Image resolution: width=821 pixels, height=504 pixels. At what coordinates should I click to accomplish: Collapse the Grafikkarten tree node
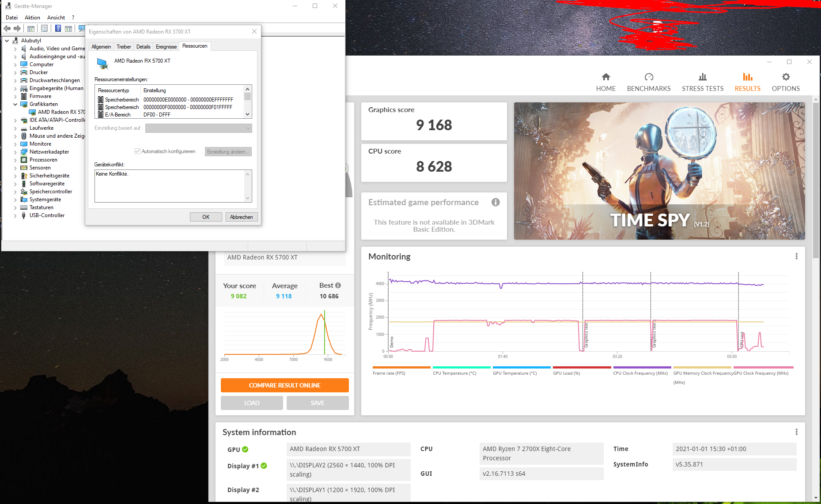click(x=15, y=104)
